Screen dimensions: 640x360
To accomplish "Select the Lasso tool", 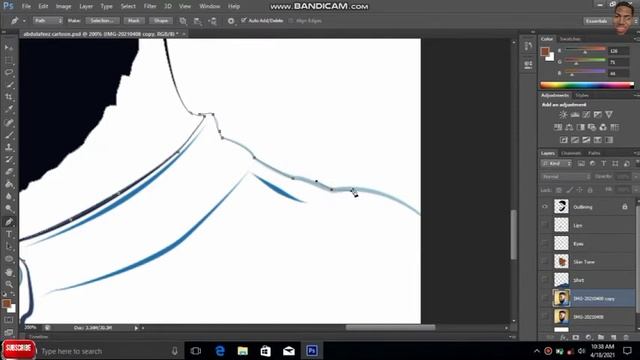I will [x=9, y=73].
